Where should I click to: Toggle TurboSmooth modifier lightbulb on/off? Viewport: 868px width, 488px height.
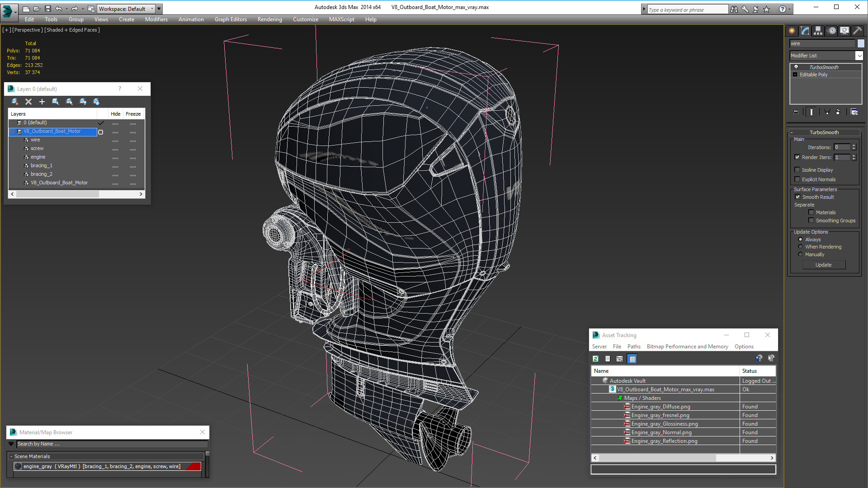[x=796, y=67]
